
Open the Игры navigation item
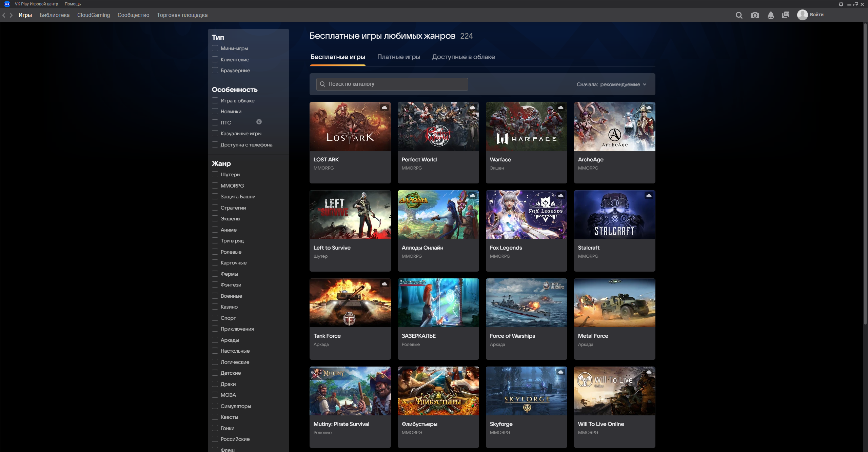click(x=25, y=15)
